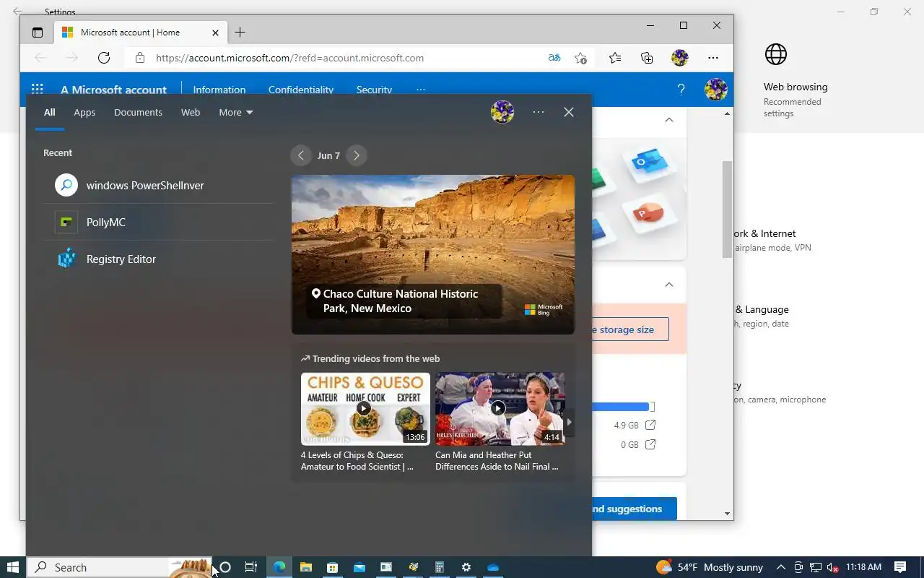
Task: Open Confidentiality tab in Microsoft account
Action: point(301,90)
